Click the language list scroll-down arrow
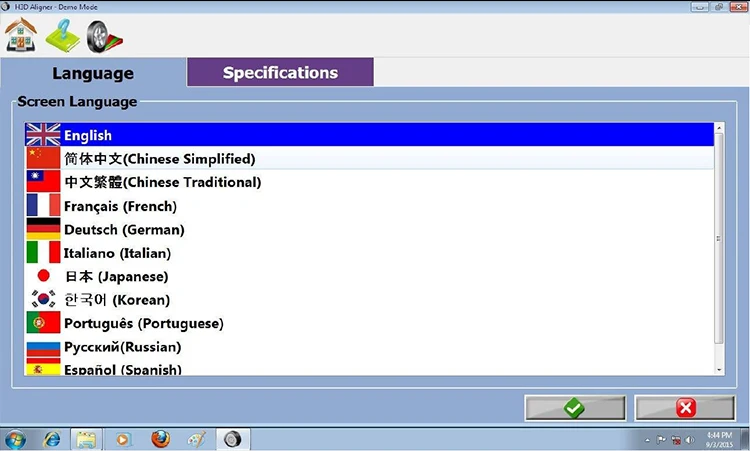Image resolution: width=750 pixels, height=451 pixels. pos(718,370)
